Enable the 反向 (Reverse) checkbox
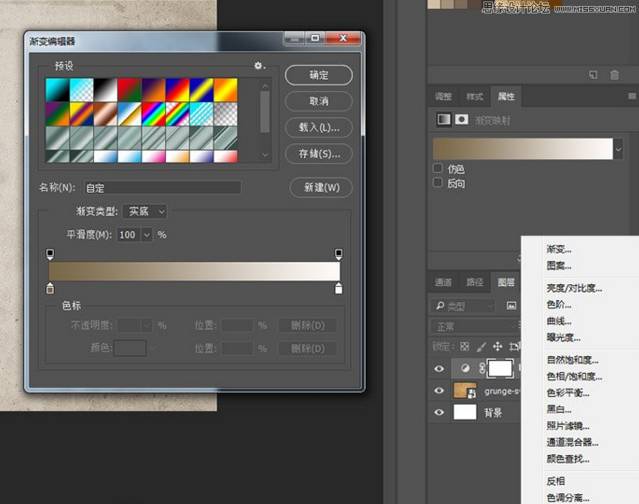 (438, 183)
